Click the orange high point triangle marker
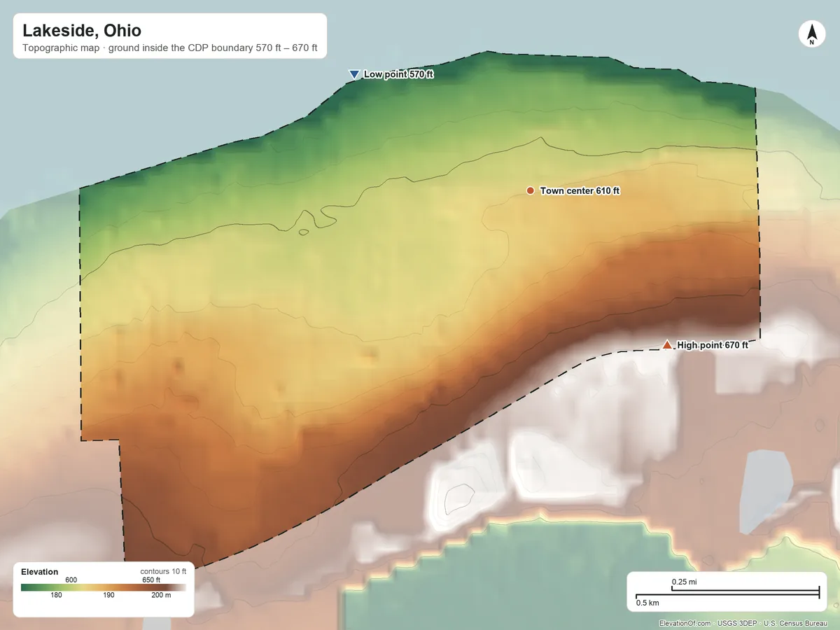Viewport: 840px width, 630px height. click(667, 344)
